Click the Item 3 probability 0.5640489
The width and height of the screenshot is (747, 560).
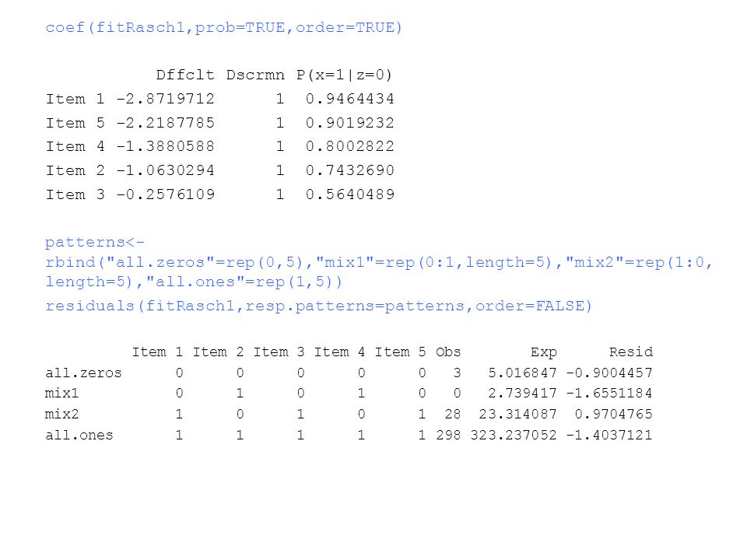coord(350,194)
